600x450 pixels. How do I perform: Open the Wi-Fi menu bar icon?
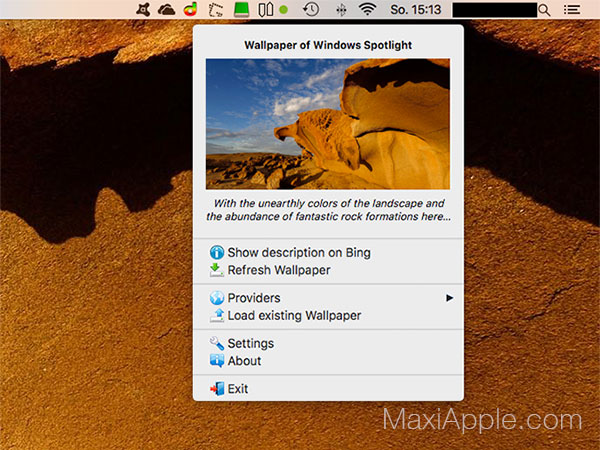coord(367,9)
